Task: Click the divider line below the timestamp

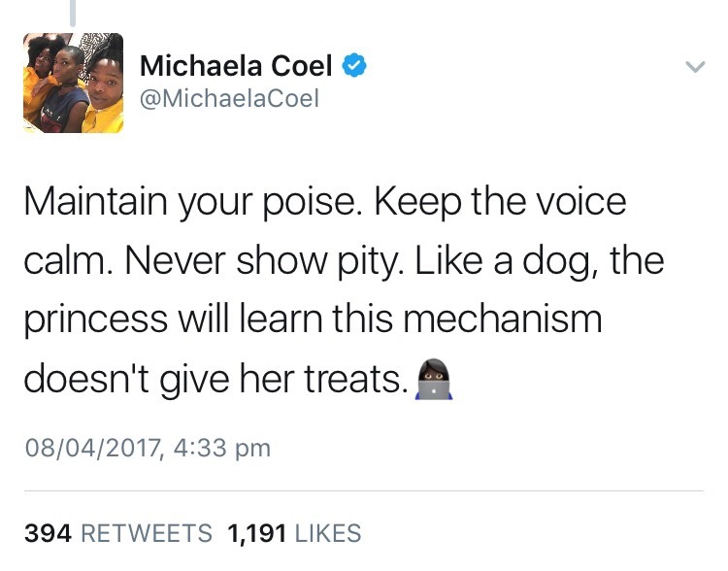Action: (x=363, y=491)
